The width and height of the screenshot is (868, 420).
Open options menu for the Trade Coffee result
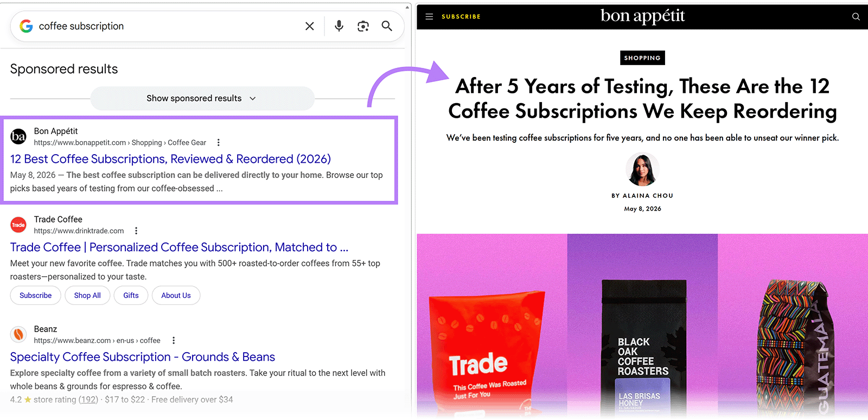[x=136, y=231]
